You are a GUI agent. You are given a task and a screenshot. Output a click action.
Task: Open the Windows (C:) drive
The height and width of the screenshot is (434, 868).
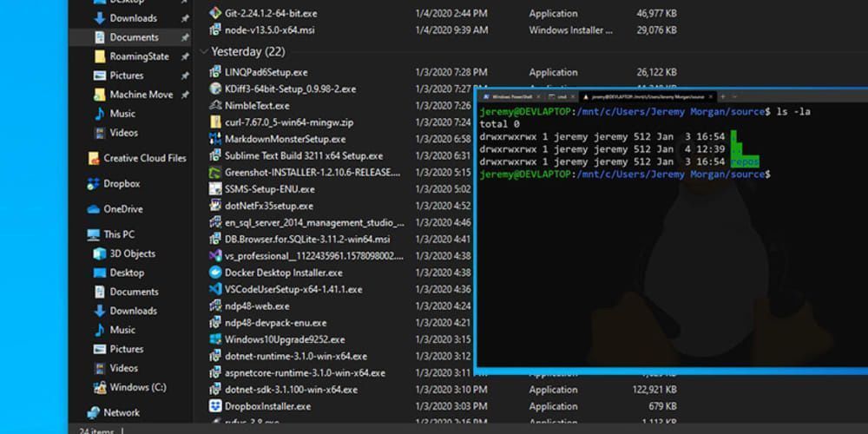pyautogui.click(x=130, y=387)
